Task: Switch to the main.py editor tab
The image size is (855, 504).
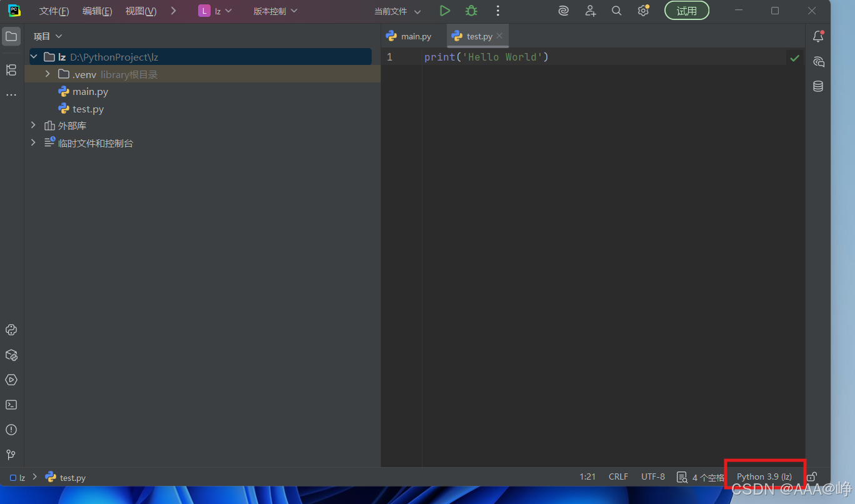Action: 409,36
